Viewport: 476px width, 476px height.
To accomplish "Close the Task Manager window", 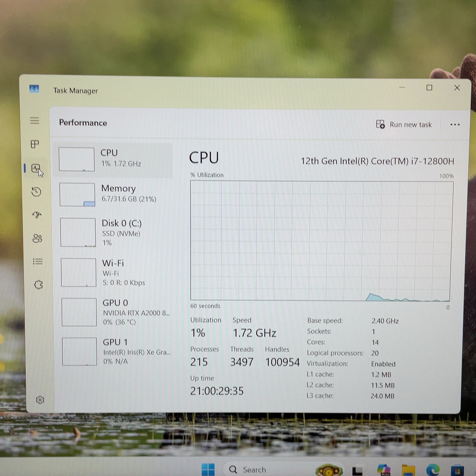I will coord(457,88).
